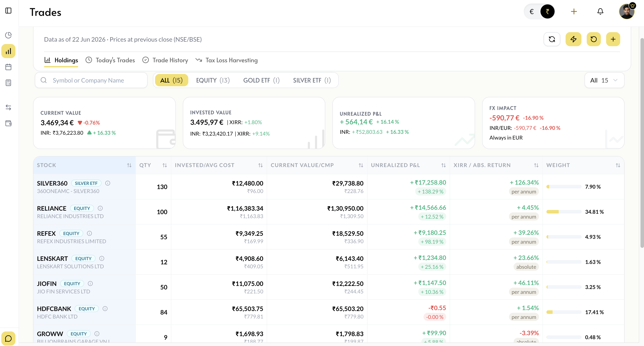Click the LENSKART stock name
Viewport: 644px width, 346px height.
[x=52, y=259]
